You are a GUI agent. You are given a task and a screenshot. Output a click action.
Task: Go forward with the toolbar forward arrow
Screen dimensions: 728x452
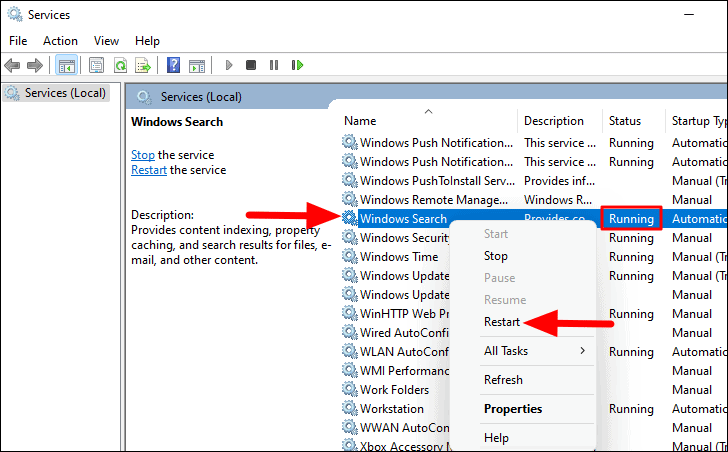35,65
